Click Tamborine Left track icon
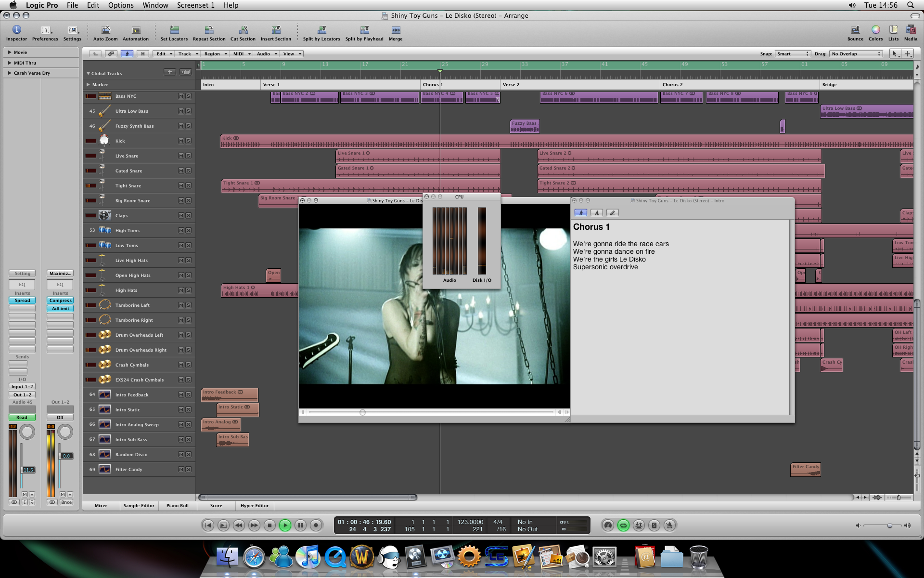Viewport: 924px width, 578px height. click(x=104, y=305)
